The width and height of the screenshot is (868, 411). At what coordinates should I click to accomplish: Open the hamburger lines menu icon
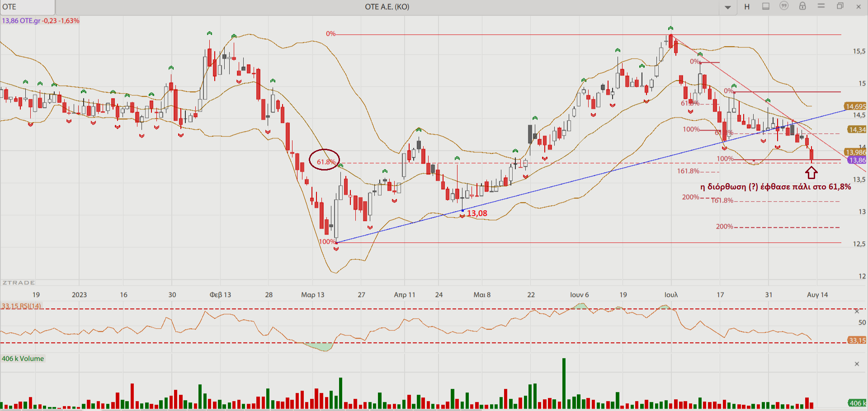point(821,6)
